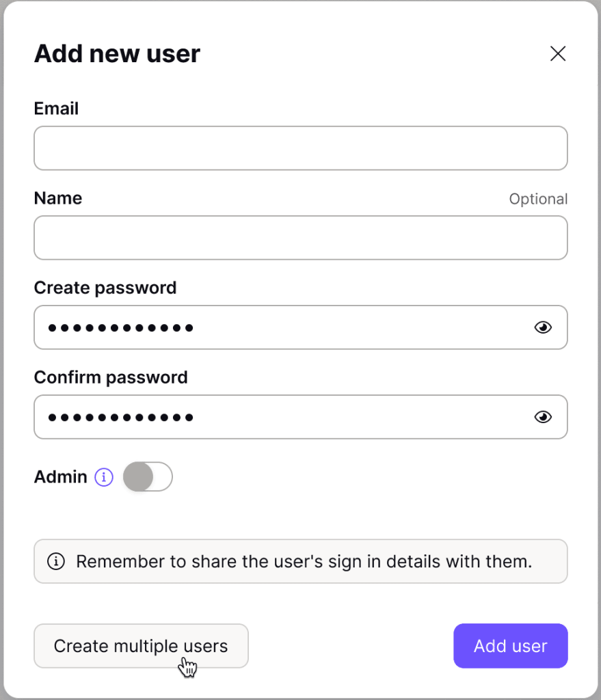Close the Add new user dialog
601x700 pixels.
558,53
